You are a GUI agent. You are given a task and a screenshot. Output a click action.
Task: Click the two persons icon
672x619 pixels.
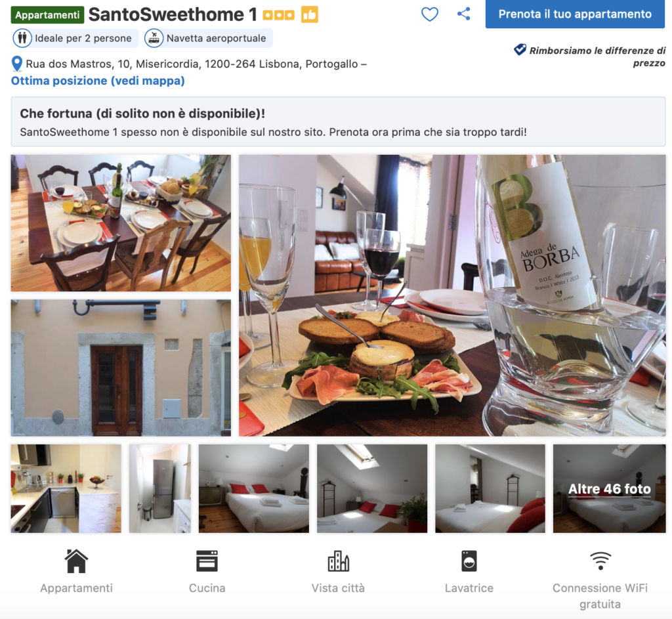point(22,38)
